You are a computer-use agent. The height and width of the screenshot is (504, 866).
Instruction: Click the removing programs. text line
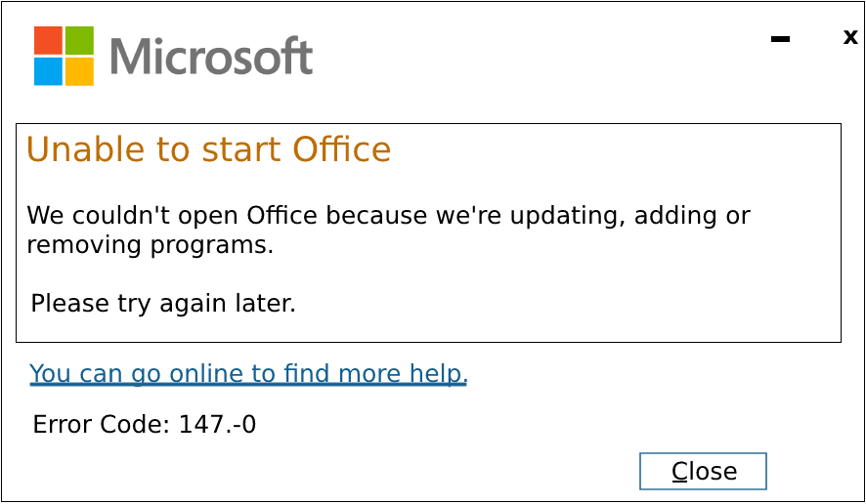click(151, 245)
